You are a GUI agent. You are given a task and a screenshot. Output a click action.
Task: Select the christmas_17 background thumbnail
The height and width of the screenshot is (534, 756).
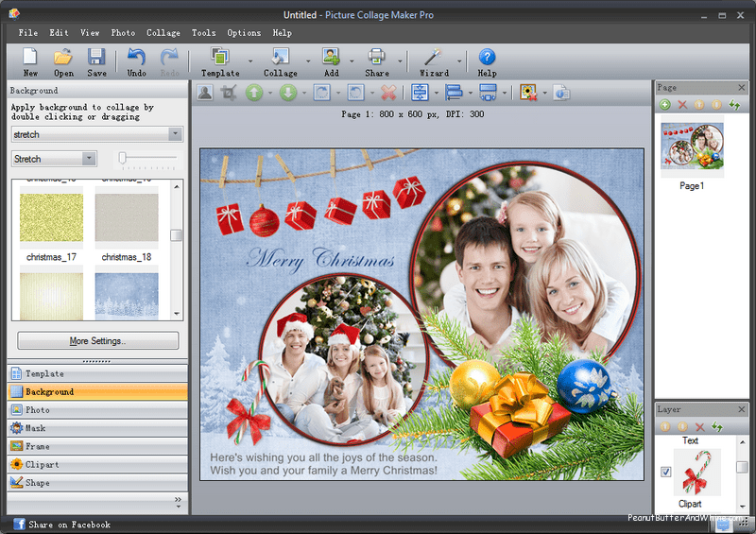(51, 217)
